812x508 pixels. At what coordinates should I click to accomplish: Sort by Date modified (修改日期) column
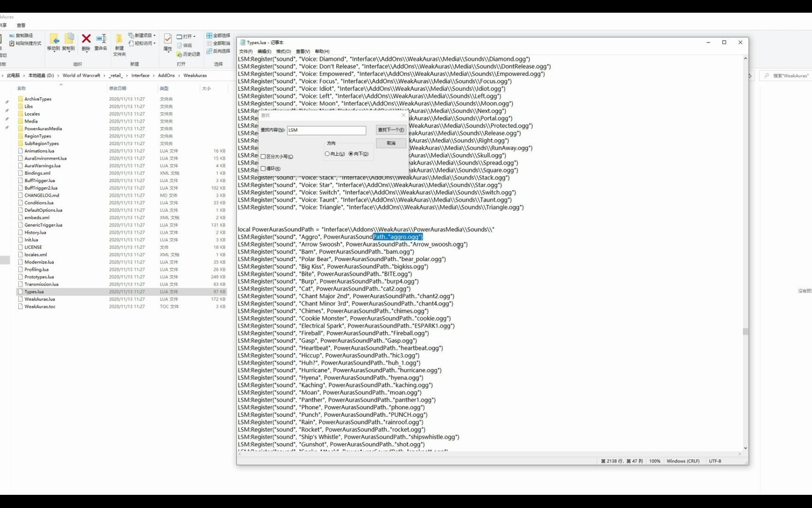(x=117, y=88)
